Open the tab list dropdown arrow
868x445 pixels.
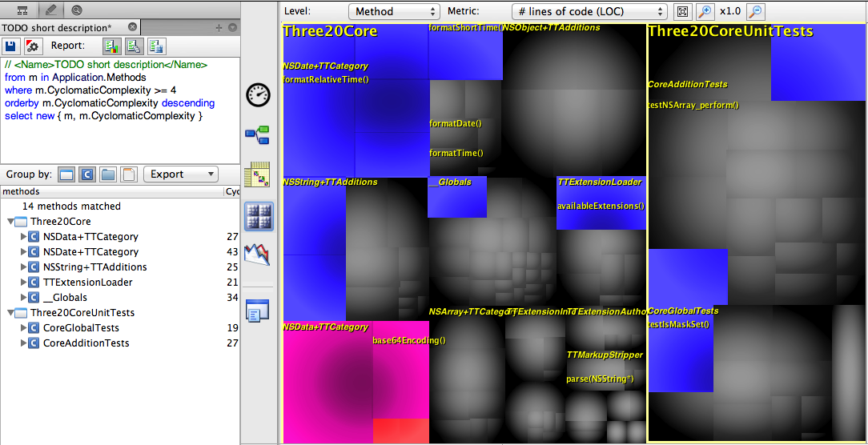(x=232, y=28)
